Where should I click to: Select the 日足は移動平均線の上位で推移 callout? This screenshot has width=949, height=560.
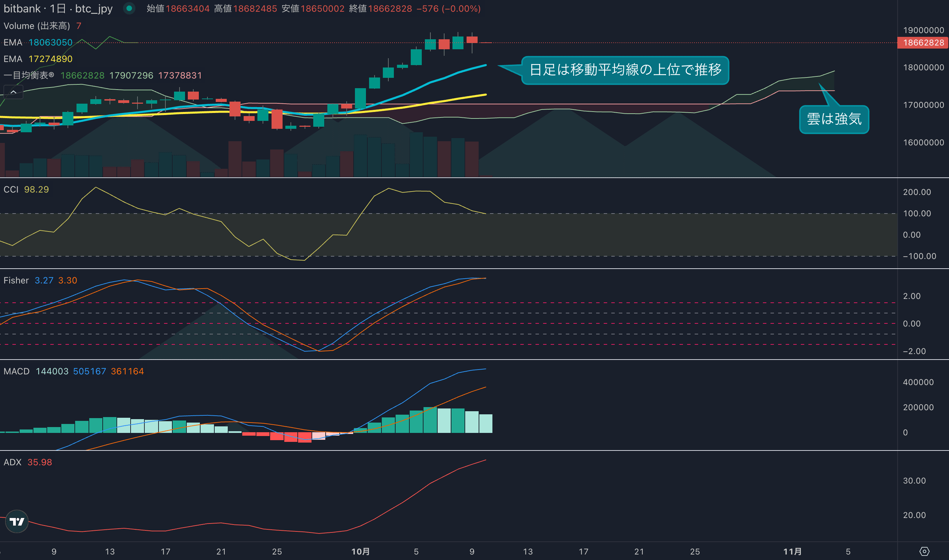click(625, 70)
